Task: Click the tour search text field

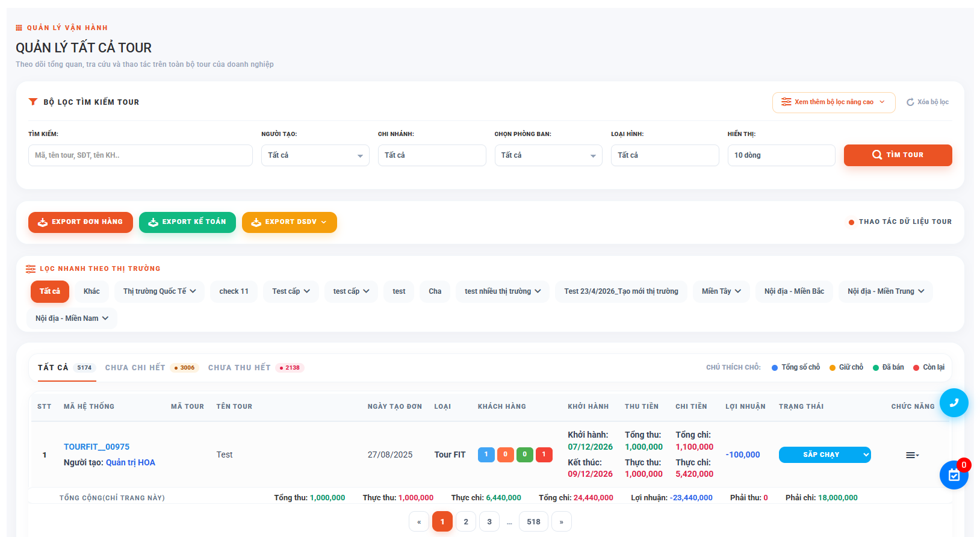Action: click(x=140, y=155)
